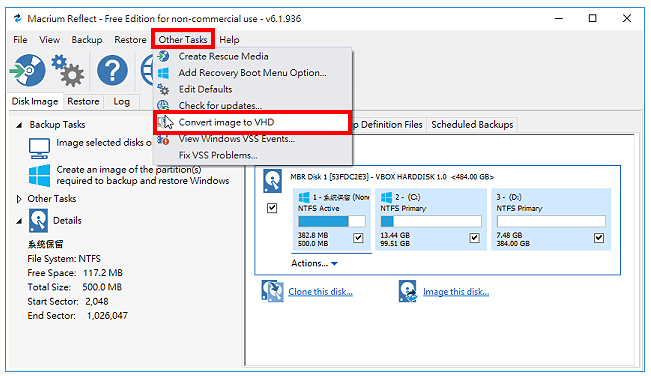Image resolution: width=651 pixels, height=376 pixels.
Task: Open the File menu
Action: (x=20, y=40)
